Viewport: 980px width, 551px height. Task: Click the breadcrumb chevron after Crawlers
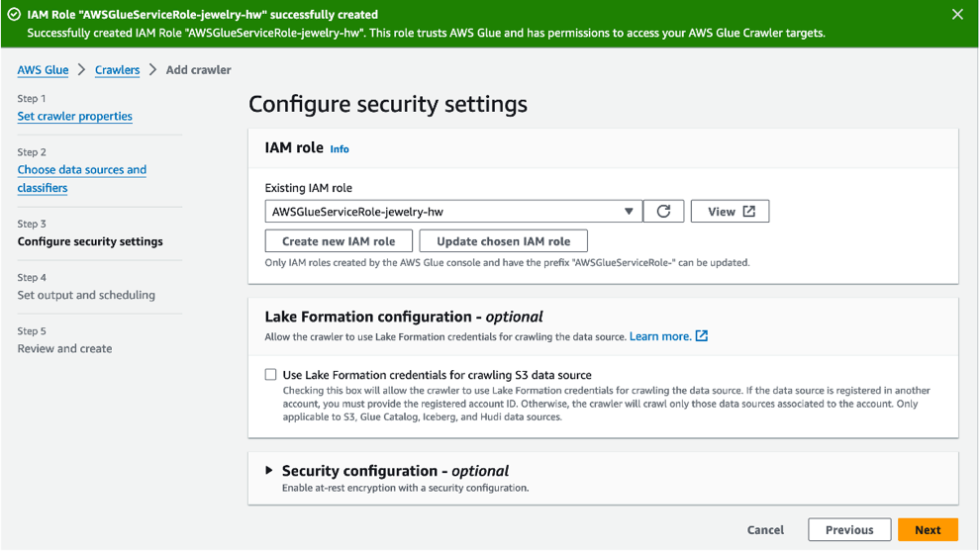click(x=152, y=70)
